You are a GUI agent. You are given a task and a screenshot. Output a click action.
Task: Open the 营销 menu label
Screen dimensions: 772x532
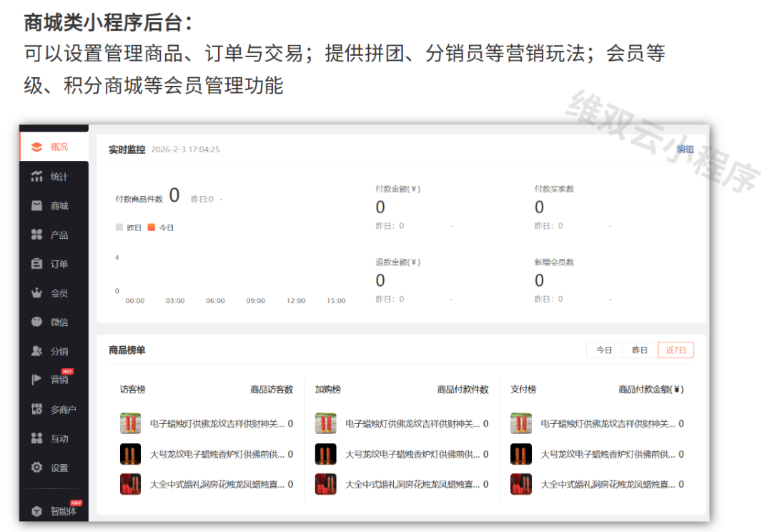(59, 380)
